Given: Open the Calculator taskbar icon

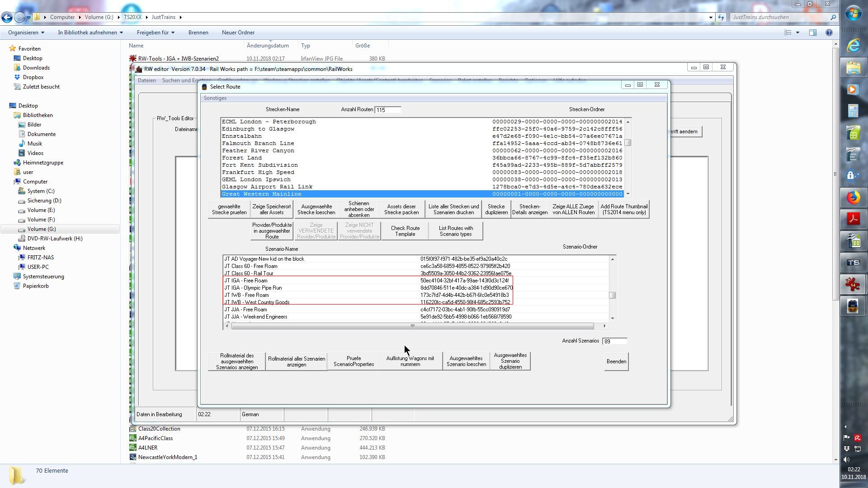Looking at the screenshot, I should pos(853,111).
